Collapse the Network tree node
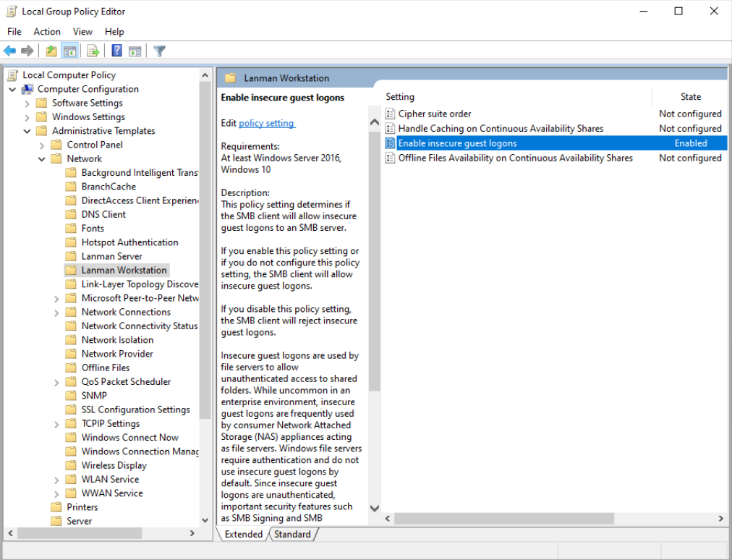The image size is (732, 560). coord(41,158)
